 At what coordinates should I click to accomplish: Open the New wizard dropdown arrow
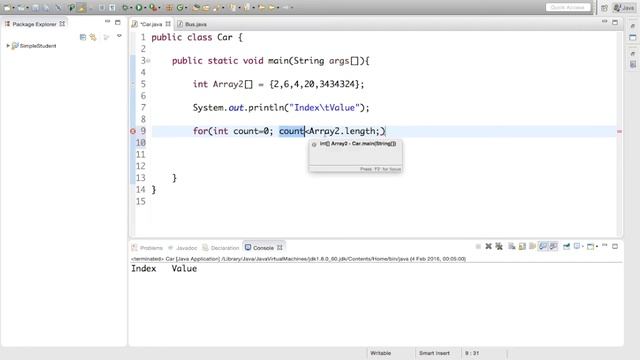[13, 8]
